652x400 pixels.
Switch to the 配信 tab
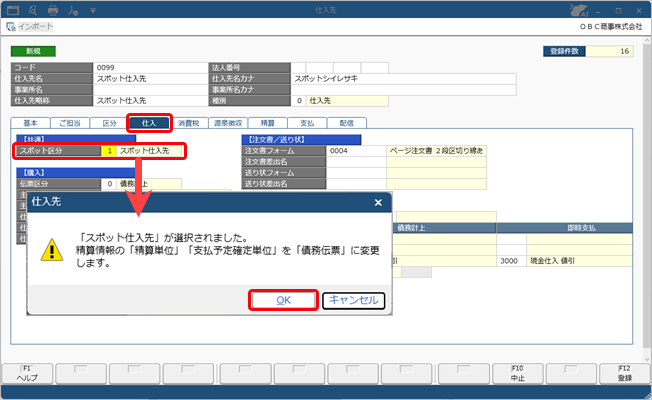(346, 123)
